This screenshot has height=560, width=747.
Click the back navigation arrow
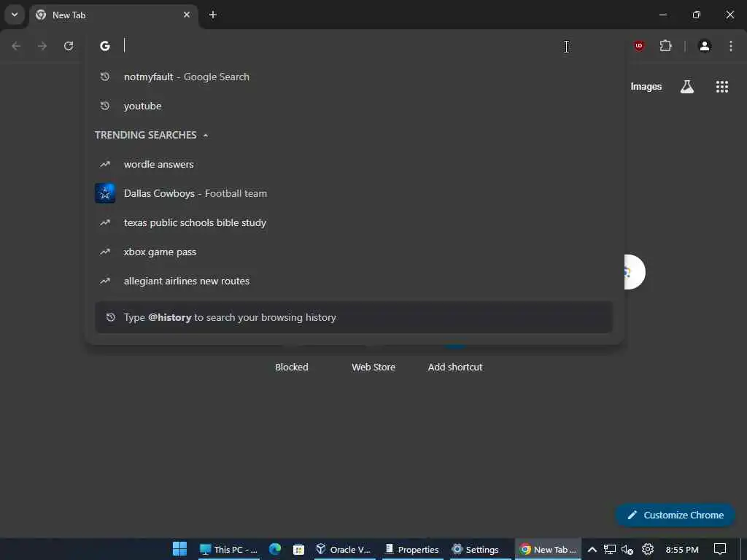(16, 46)
